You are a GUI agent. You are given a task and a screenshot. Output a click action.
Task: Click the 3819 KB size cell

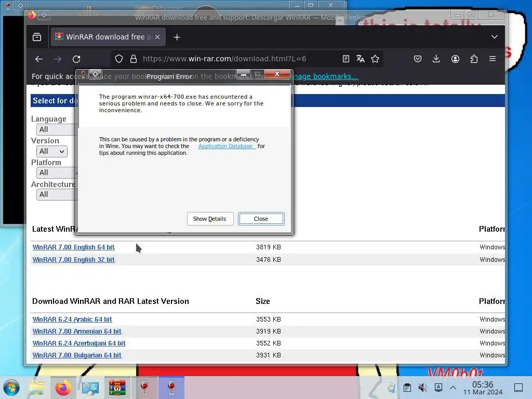click(x=269, y=247)
